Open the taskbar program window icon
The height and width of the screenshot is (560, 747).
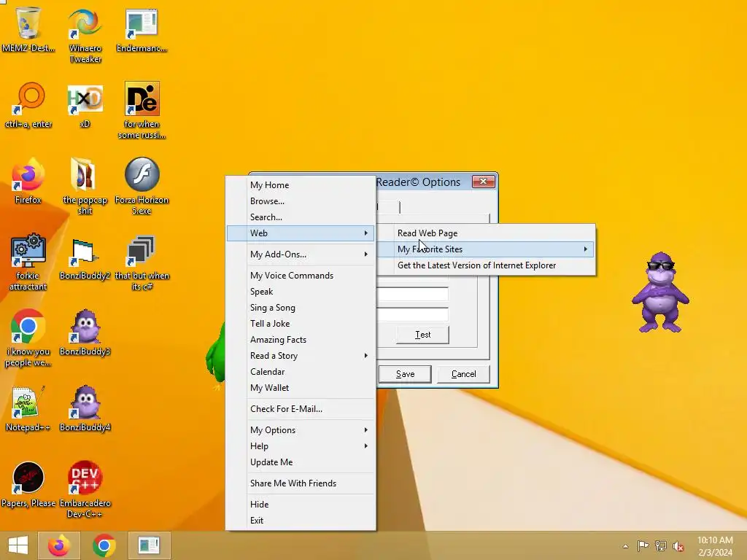click(149, 545)
